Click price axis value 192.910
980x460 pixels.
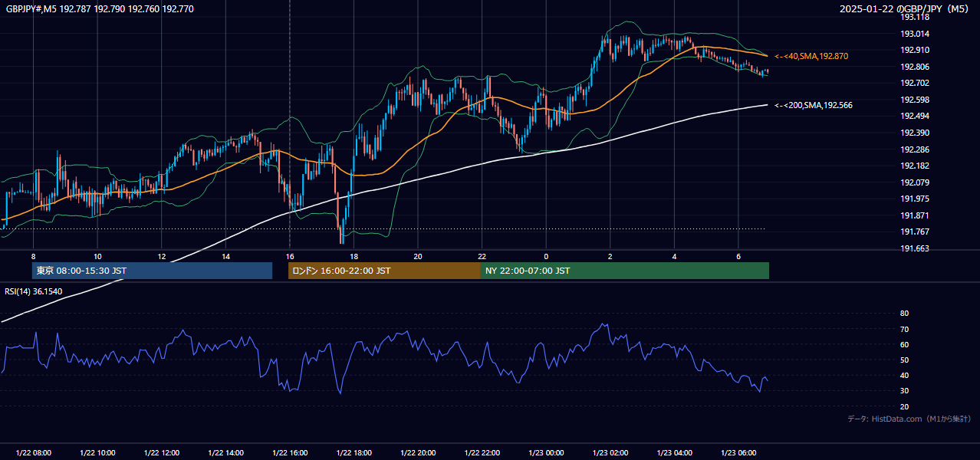click(x=915, y=50)
